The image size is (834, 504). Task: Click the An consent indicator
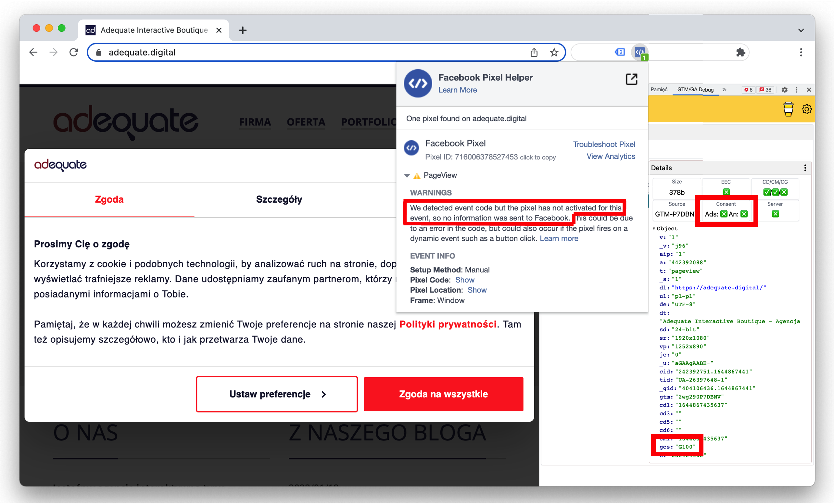coord(744,214)
